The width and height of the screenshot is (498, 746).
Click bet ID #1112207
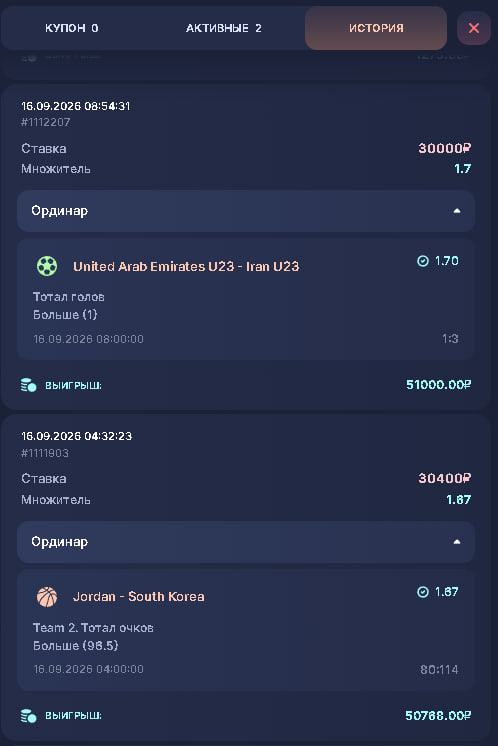click(x=46, y=122)
